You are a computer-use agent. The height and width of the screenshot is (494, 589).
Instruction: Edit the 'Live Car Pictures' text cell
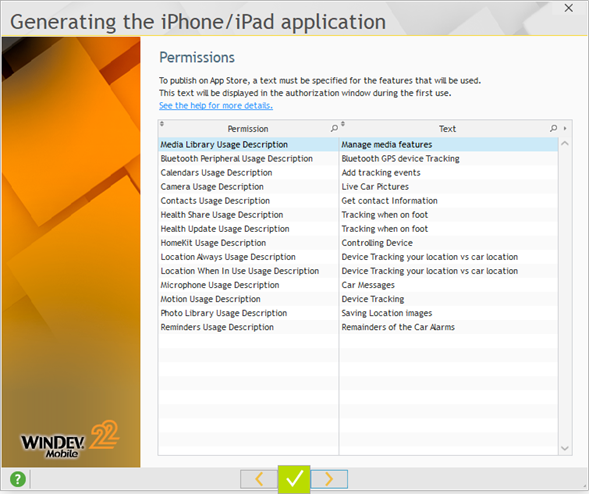[x=449, y=187]
